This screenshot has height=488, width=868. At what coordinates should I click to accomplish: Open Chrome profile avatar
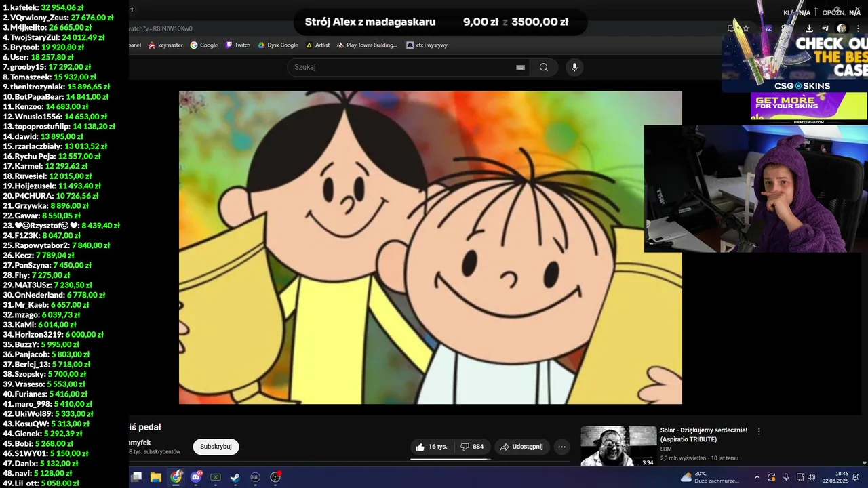click(842, 28)
